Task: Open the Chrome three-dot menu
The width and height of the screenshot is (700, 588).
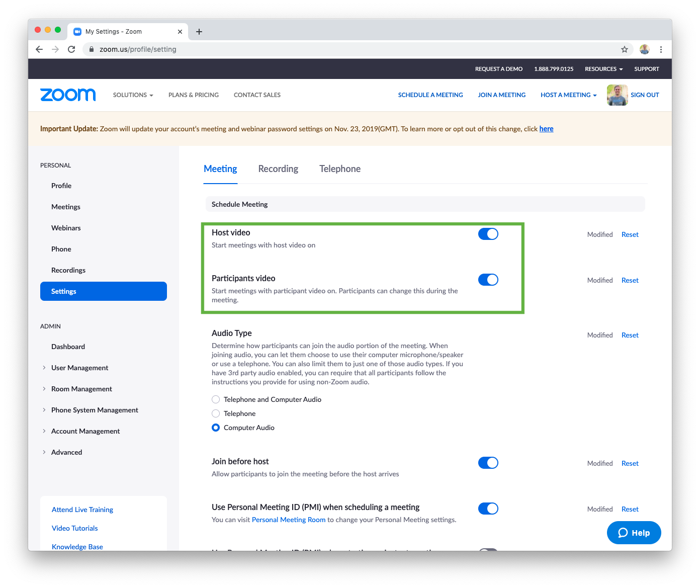Action: [661, 49]
